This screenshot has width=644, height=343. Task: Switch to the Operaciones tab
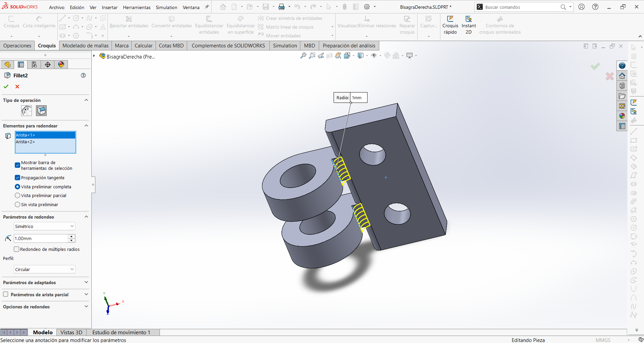click(17, 46)
